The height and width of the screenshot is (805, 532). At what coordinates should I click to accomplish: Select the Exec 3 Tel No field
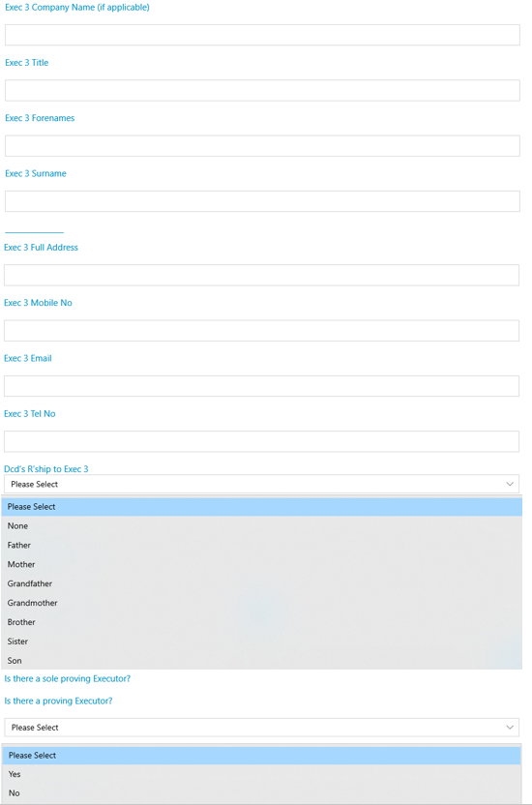point(261,441)
